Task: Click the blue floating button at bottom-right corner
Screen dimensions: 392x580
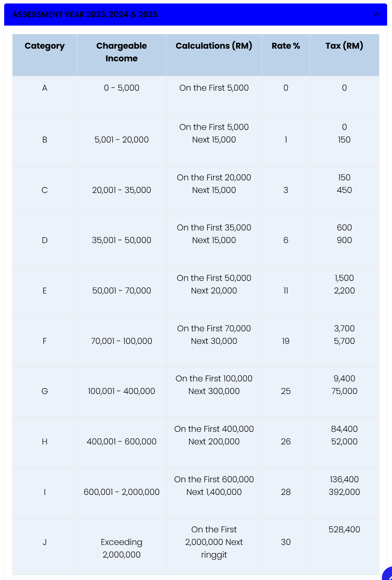Action: click(x=387, y=574)
